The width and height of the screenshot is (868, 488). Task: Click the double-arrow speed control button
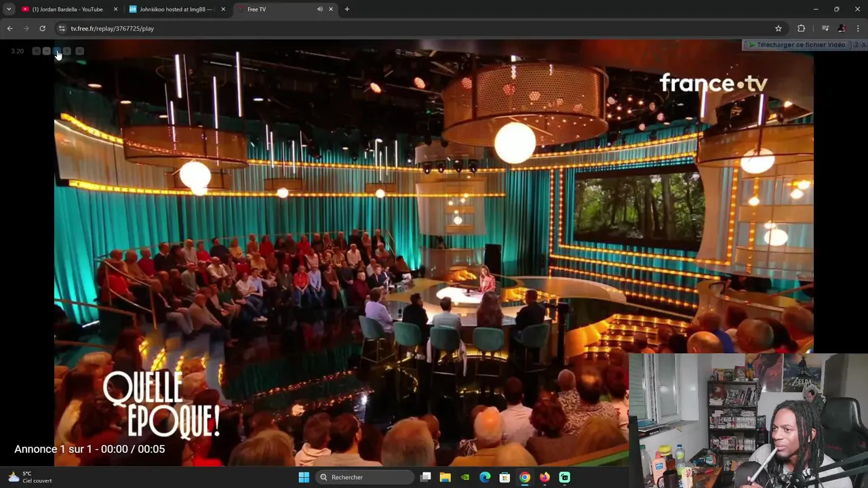(x=67, y=51)
